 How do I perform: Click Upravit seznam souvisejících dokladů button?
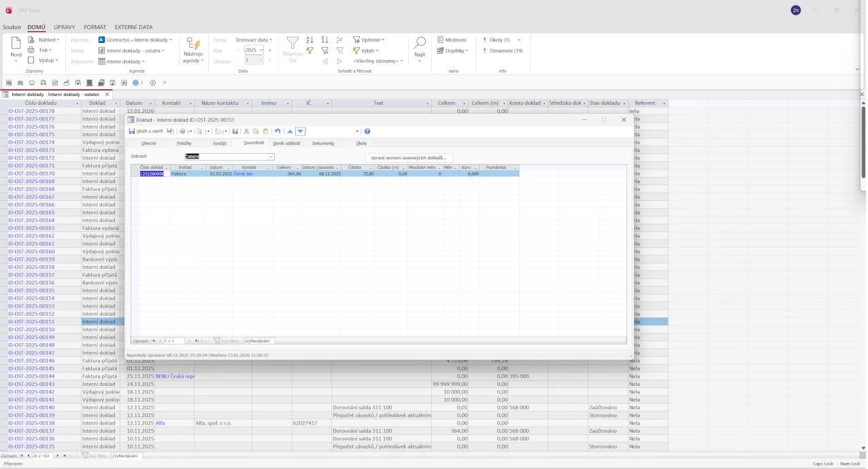pos(408,157)
